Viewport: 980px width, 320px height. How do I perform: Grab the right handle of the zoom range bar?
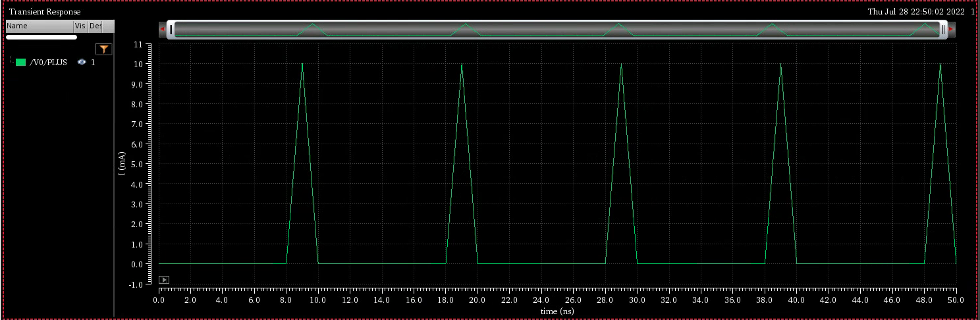[943, 30]
